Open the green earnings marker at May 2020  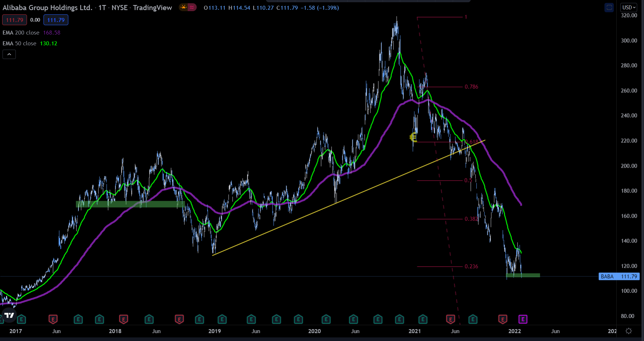(353, 319)
